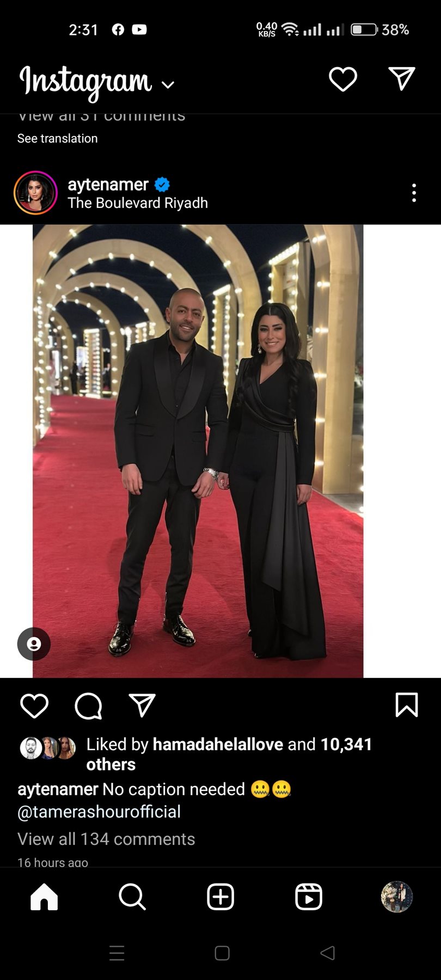Open the Search tab
The image size is (441, 980).
tap(132, 897)
